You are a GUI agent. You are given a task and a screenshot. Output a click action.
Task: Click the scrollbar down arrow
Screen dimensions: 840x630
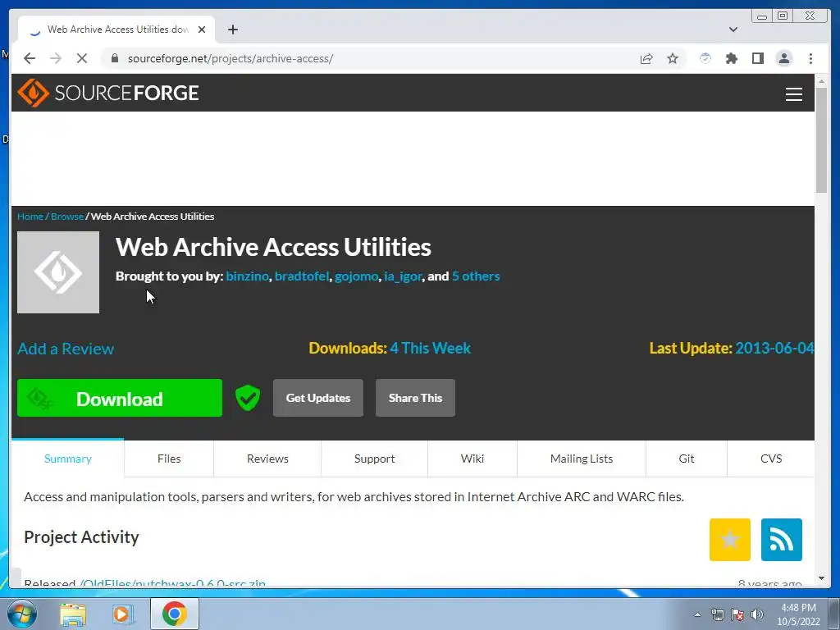[821, 578]
